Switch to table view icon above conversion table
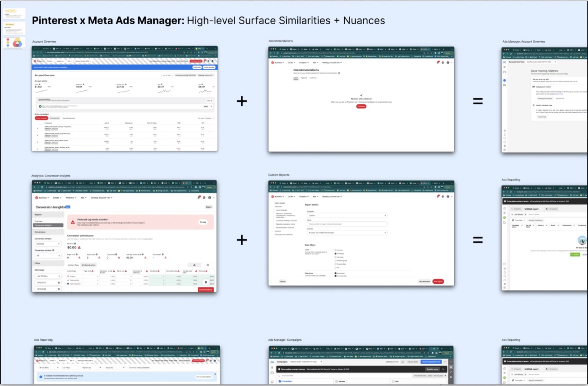 click(x=208, y=265)
